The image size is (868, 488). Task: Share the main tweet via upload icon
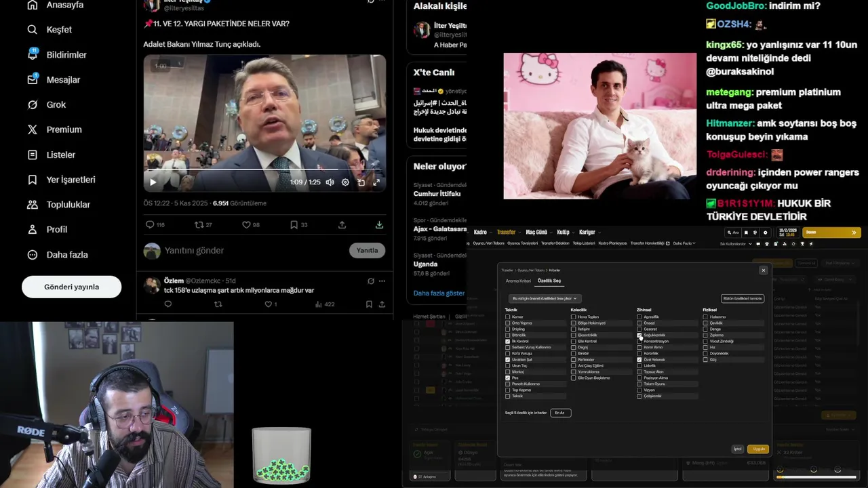[x=342, y=225]
